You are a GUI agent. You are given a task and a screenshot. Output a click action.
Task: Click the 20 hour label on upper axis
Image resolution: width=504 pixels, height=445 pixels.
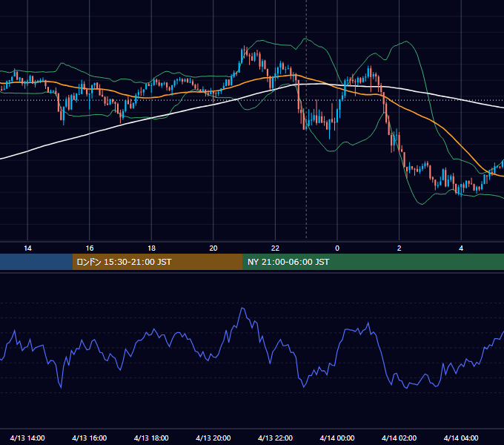click(213, 248)
